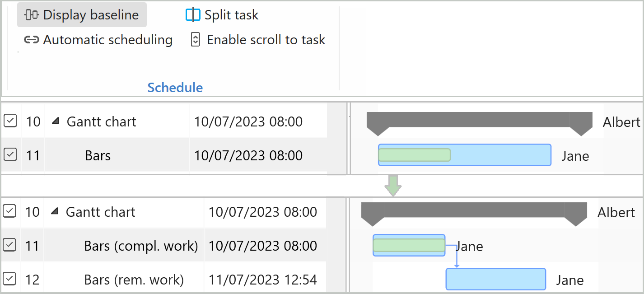
Task: Click start date cell 11/07/2023 12:54
Action: point(262,280)
